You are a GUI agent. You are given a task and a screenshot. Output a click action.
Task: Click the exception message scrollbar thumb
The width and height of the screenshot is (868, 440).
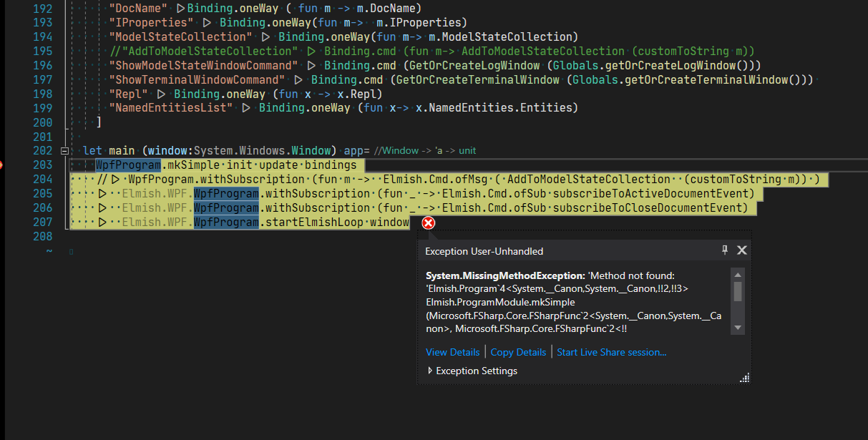[x=738, y=291]
